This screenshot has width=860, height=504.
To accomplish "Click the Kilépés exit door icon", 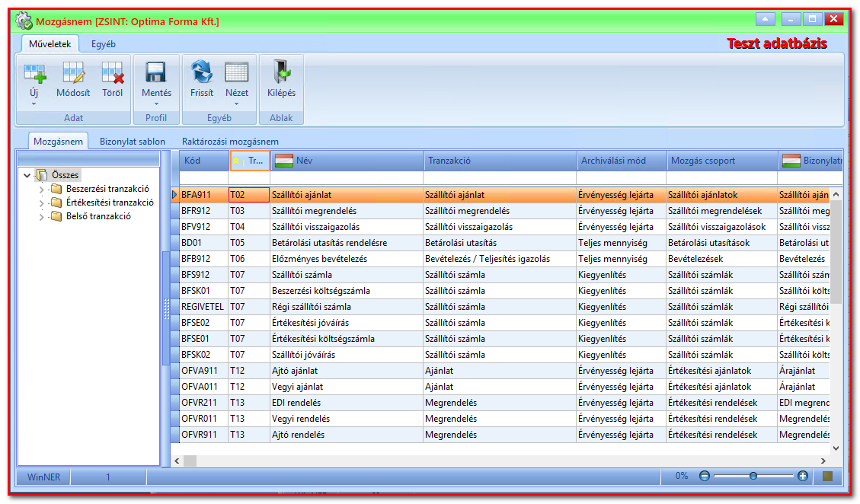I will point(281,72).
